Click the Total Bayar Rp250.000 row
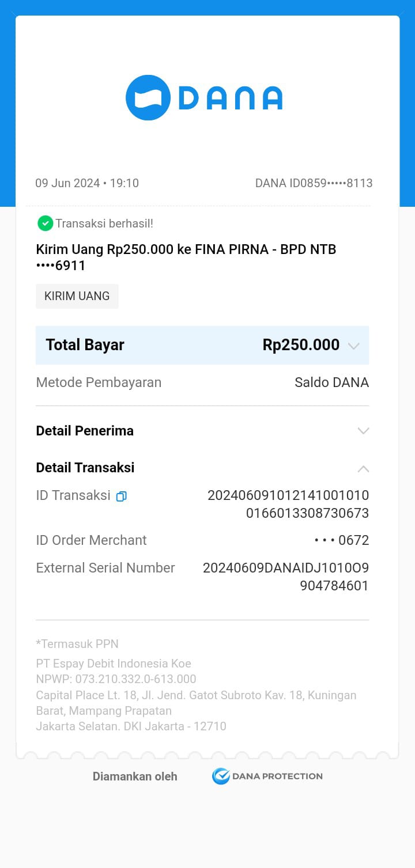The image size is (415, 868). click(x=202, y=345)
